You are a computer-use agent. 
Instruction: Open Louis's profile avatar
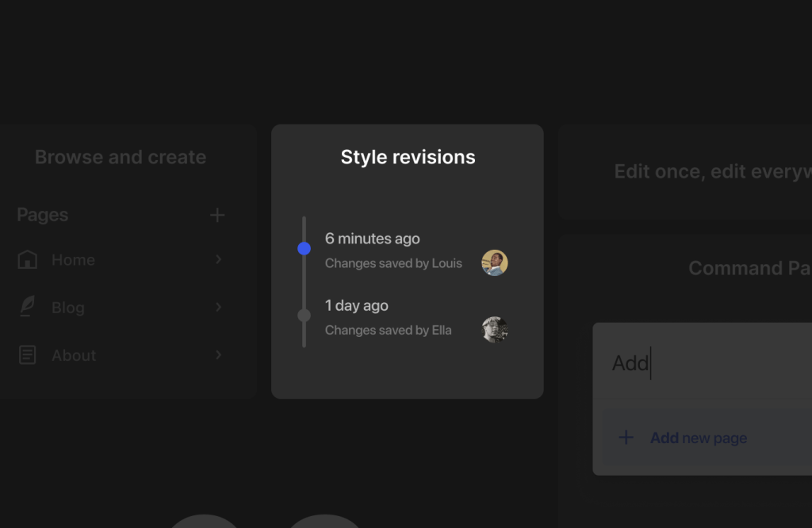494,262
